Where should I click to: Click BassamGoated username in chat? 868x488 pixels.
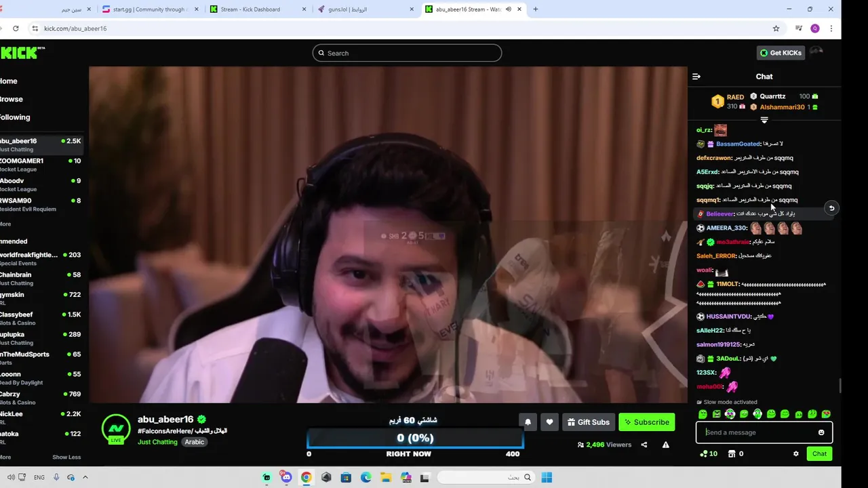tap(738, 144)
